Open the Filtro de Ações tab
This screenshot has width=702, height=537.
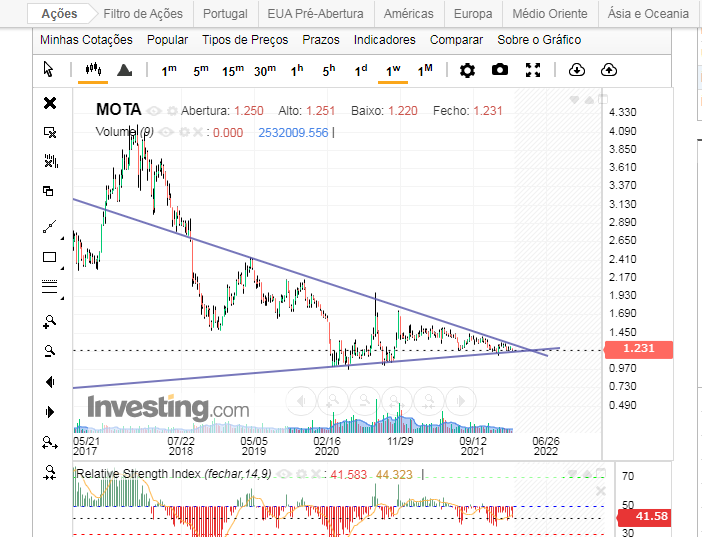point(143,14)
